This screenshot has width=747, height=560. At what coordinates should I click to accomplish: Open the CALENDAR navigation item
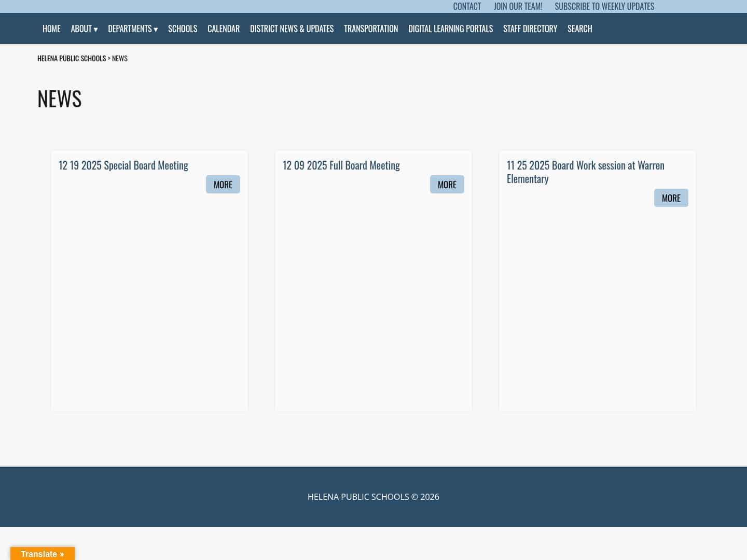(x=224, y=29)
